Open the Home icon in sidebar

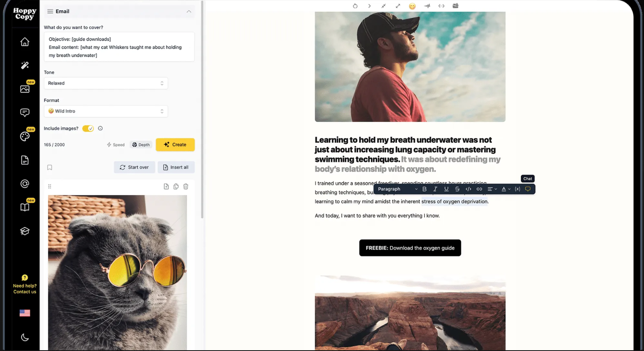(x=25, y=42)
